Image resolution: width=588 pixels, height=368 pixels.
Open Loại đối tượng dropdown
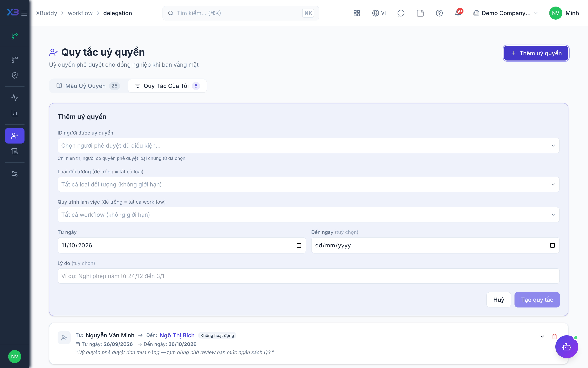click(x=308, y=184)
